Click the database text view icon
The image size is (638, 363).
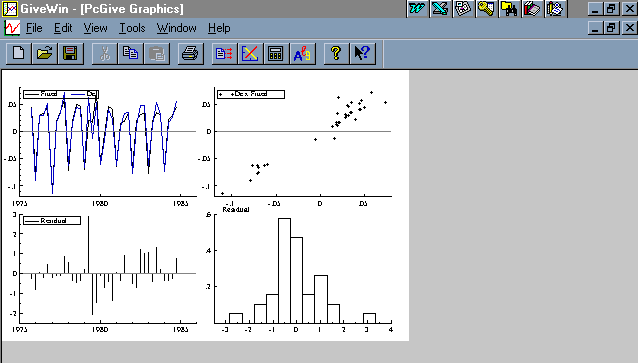coord(224,53)
